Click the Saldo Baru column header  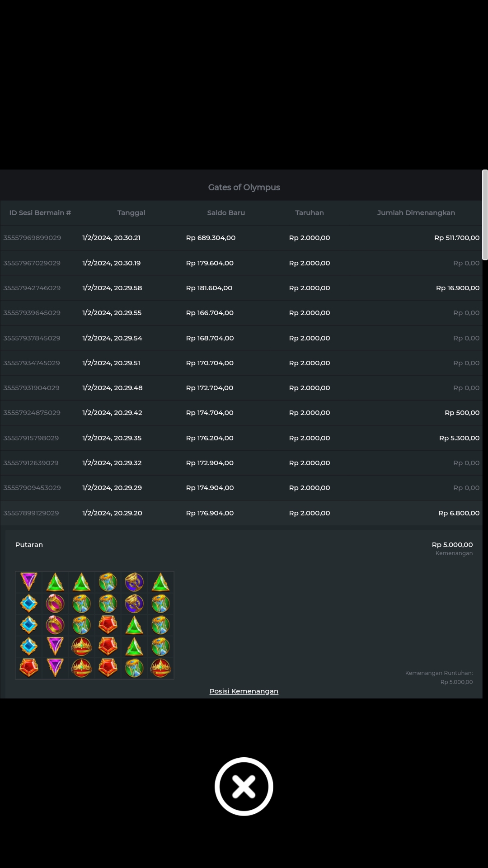(226, 213)
